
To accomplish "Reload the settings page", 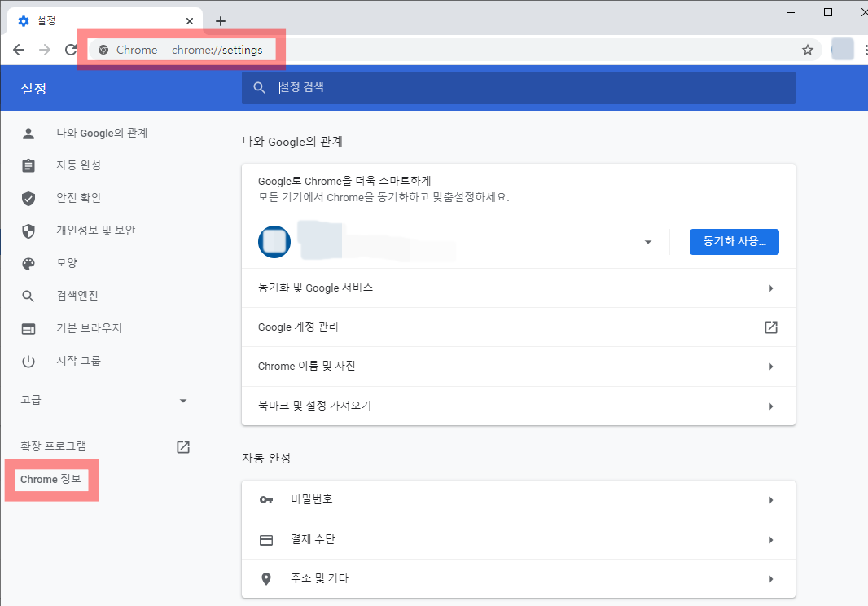I will coord(71,50).
